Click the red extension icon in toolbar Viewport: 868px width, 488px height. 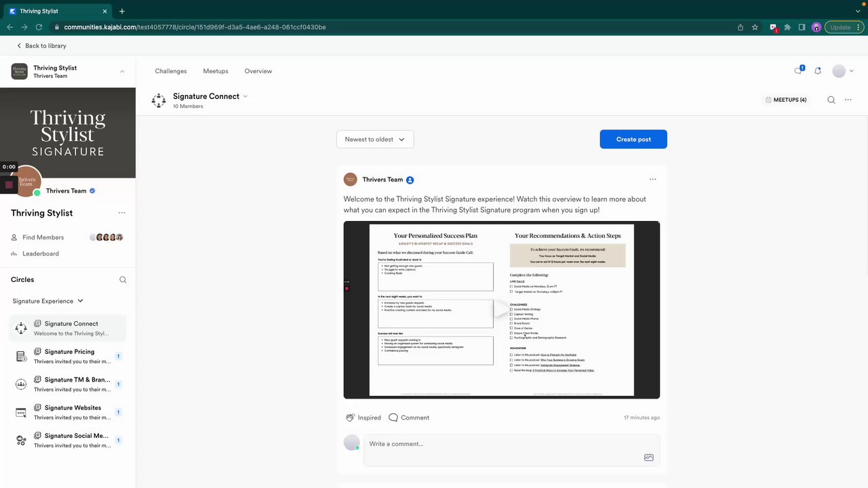[x=773, y=27]
